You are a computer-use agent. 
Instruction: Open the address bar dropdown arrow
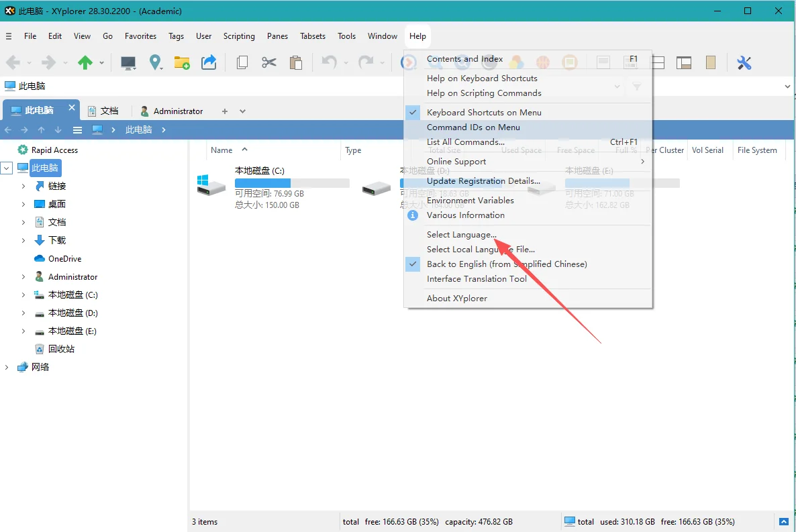(x=787, y=87)
